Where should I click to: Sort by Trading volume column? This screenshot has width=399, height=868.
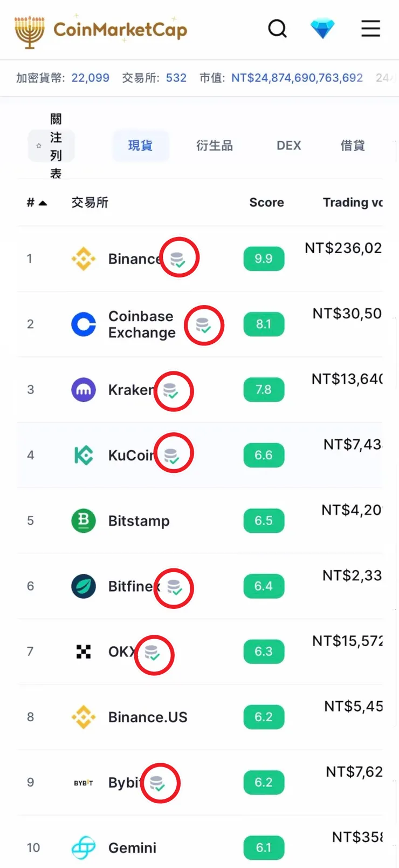(353, 202)
